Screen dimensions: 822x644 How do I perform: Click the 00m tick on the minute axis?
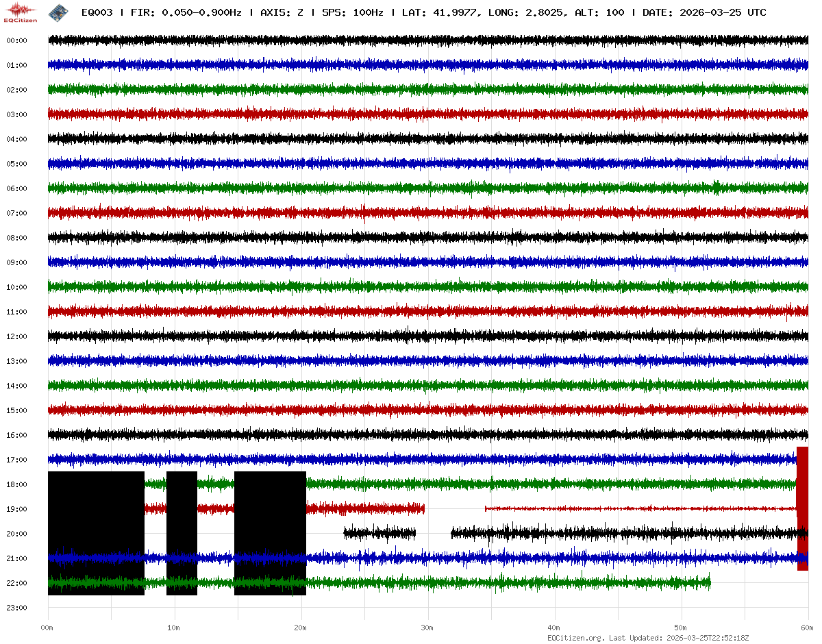point(47,628)
